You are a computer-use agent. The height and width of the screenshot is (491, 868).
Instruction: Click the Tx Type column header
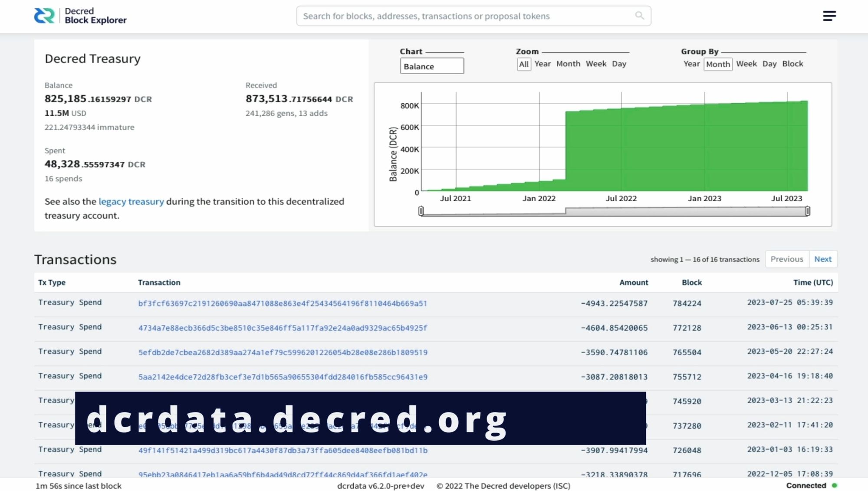point(52,282)
